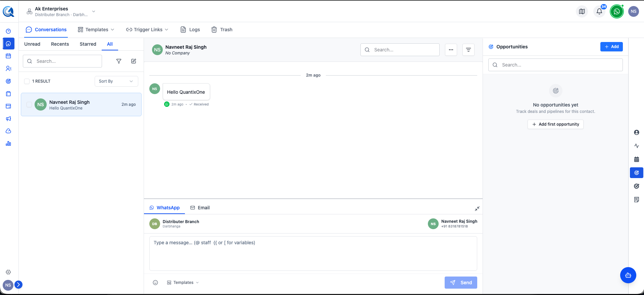Open the payments card icon in the left sidebar
The image size is (644, 295).
click(8, 106)
